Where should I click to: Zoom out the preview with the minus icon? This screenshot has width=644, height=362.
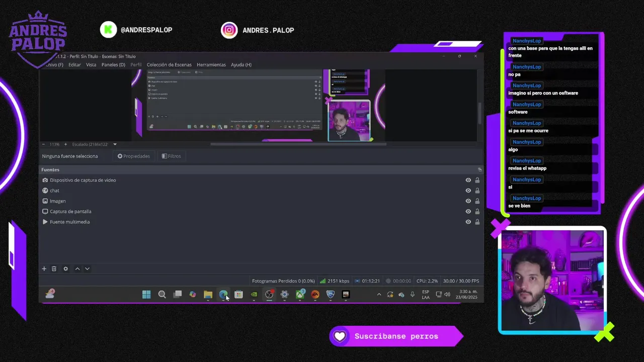pos(43,144)
